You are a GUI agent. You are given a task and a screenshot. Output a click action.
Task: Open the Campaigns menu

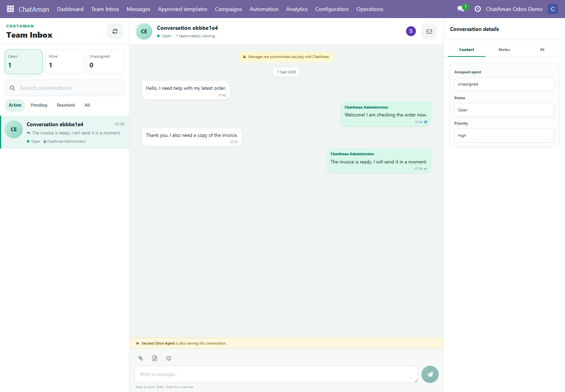[x=228, y=9]
